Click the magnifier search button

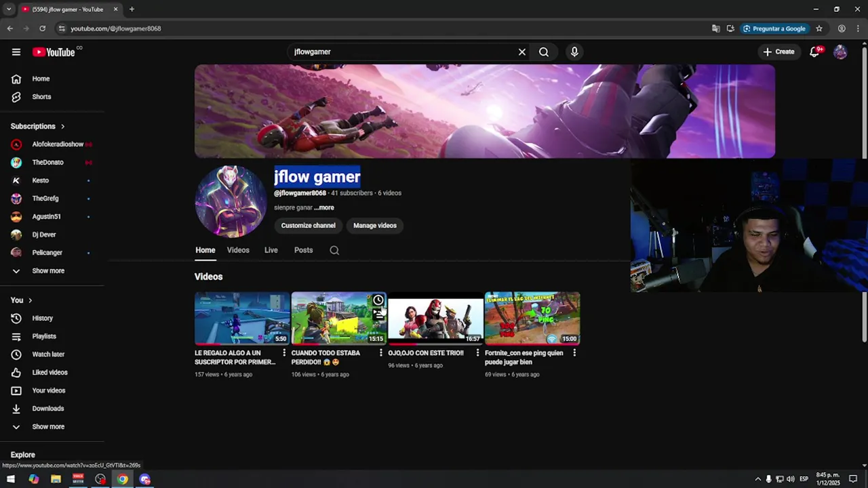pyautogui.click(x=544, y=52)
